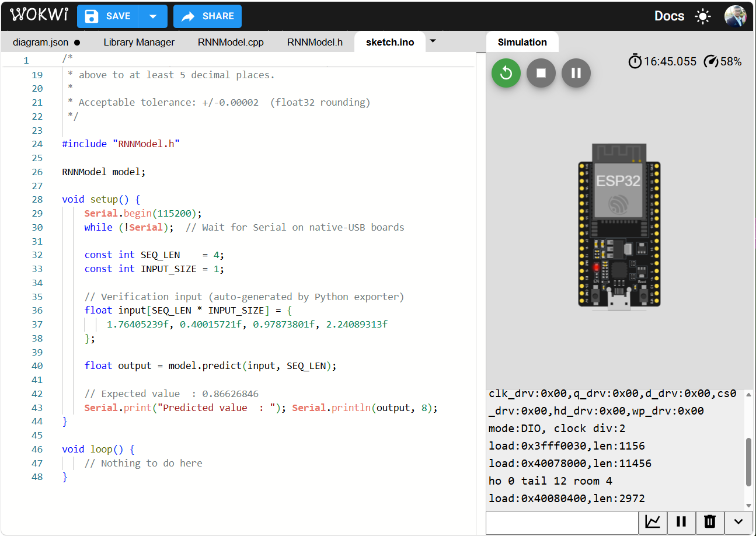Save the project with SAVE button

click(x=108, y=16)
